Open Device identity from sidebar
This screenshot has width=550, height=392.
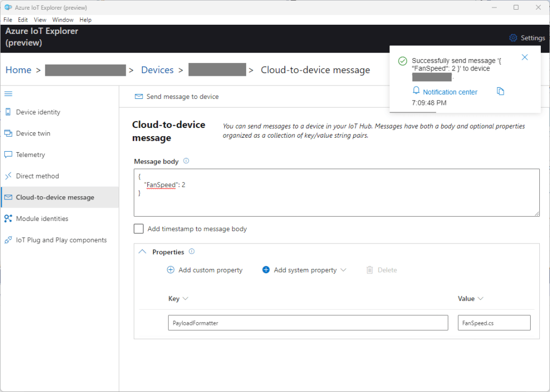point(38,112)
